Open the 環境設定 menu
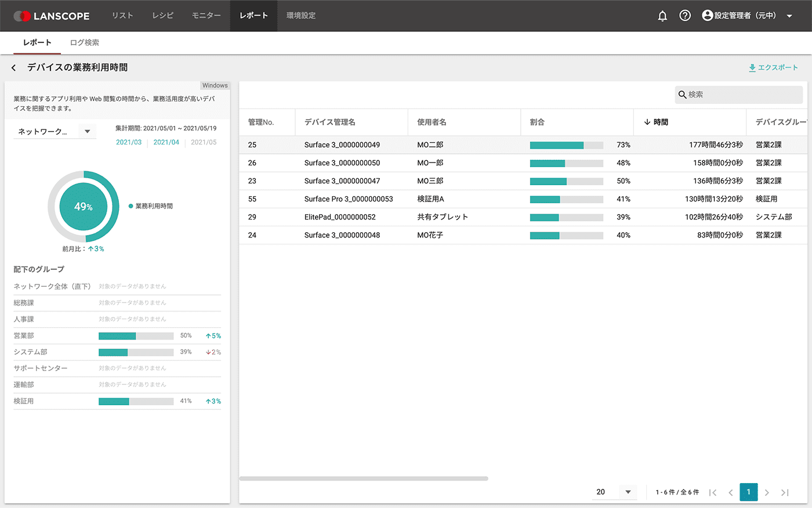 [301, 16]
